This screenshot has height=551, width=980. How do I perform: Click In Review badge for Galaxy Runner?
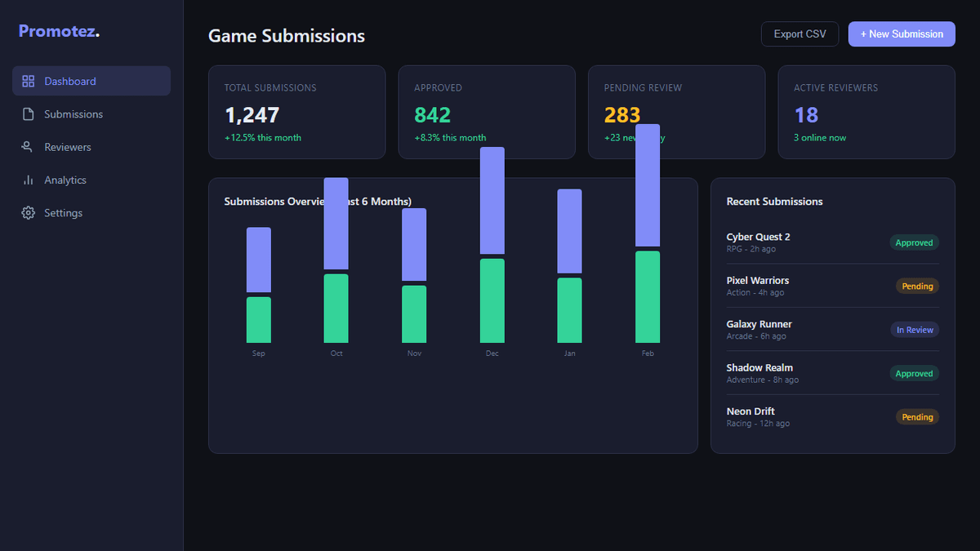point(915,330)
